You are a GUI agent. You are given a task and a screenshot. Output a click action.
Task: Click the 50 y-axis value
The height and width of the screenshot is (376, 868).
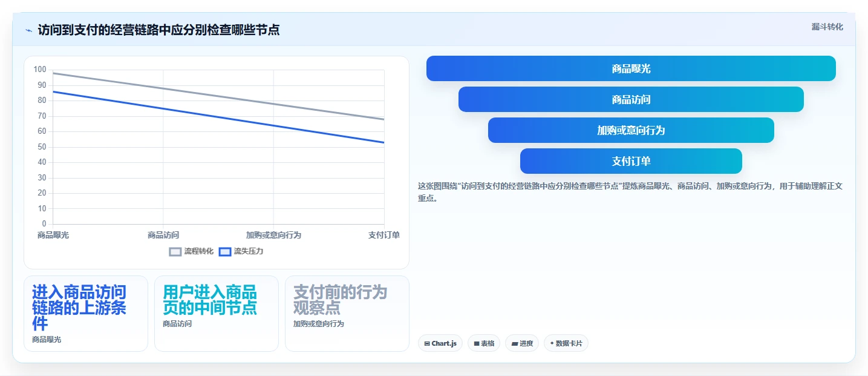coord(42,147)
